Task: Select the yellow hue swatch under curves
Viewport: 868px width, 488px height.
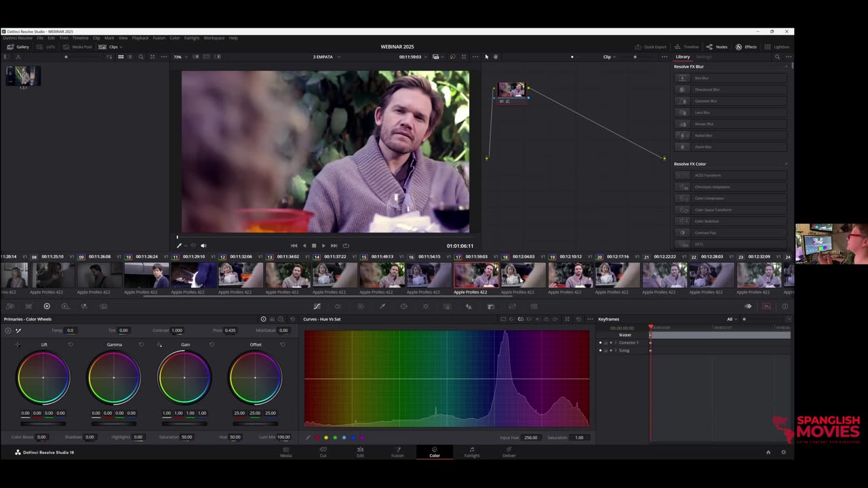Action: (x=326, y=438)
